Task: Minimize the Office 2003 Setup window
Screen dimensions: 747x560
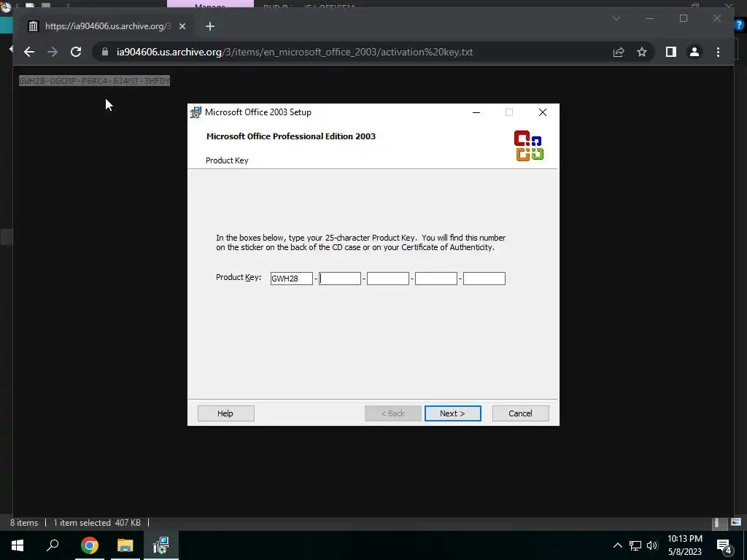Action: tap(476, 112)
